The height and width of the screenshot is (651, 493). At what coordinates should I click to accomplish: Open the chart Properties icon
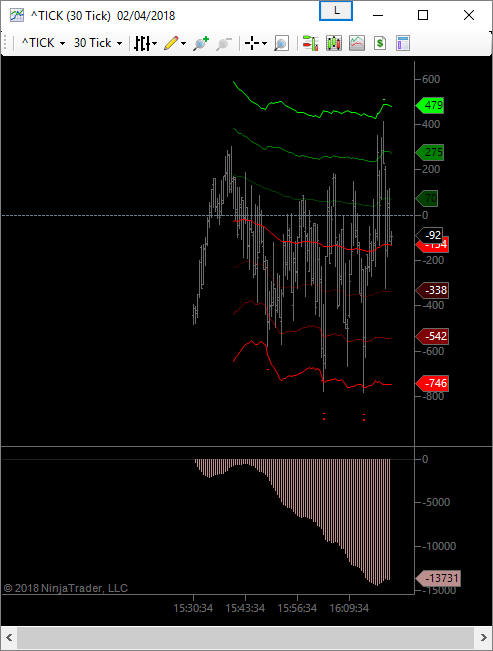pos(403,43)
